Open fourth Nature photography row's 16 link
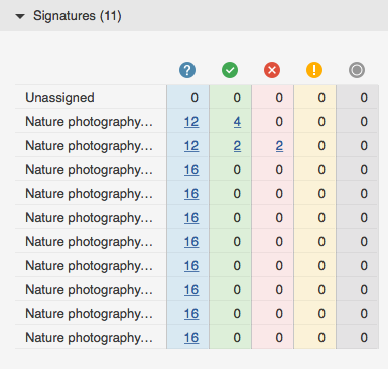This screenshot has width=388, height=369. point(191,194)
